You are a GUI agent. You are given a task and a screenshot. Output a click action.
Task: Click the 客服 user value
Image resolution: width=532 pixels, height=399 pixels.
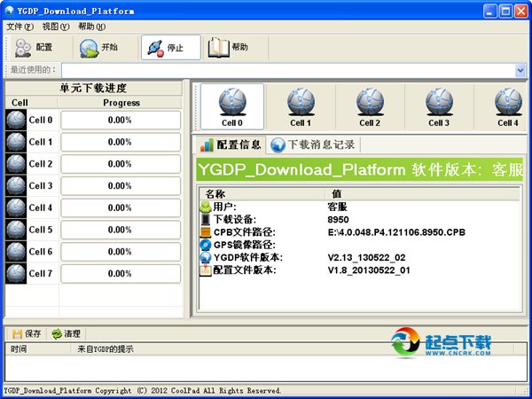pyautogui.click(x=337, y=207)
